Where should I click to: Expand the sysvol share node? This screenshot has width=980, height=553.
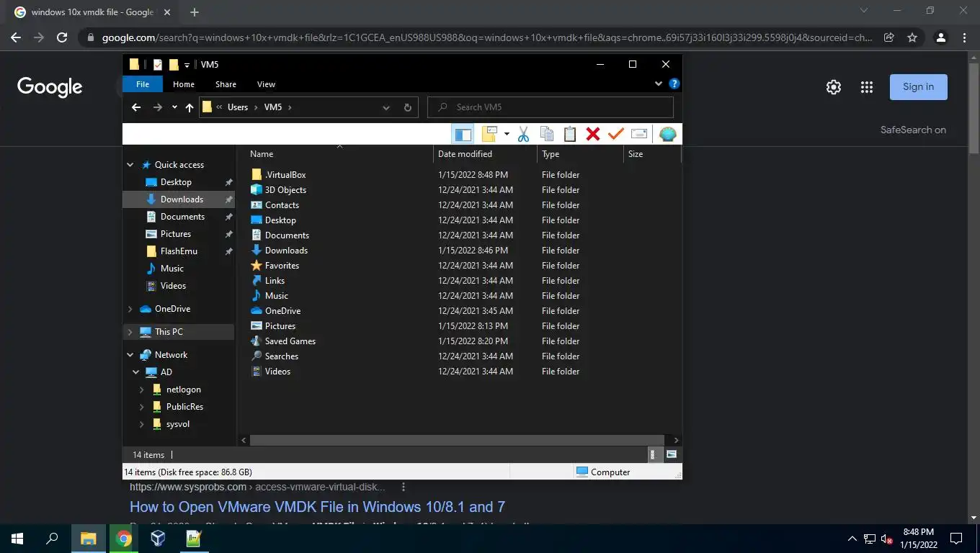click(x=142, y=424)
